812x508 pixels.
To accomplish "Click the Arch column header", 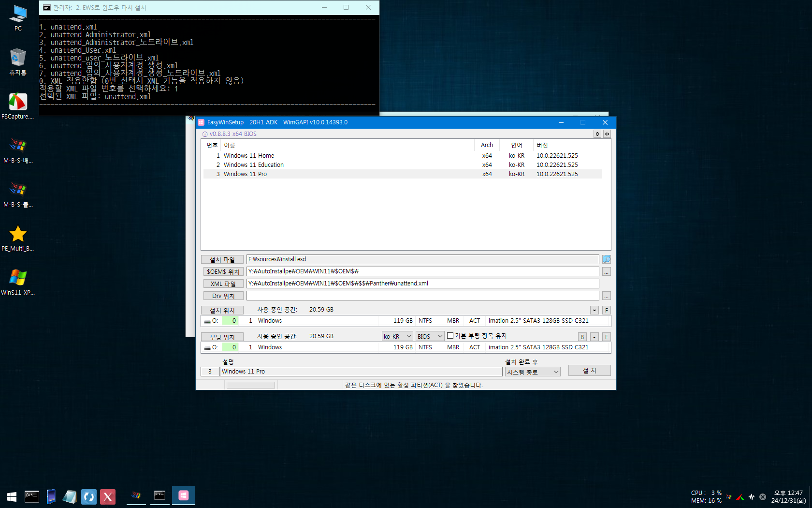I will tap(487, 145).
